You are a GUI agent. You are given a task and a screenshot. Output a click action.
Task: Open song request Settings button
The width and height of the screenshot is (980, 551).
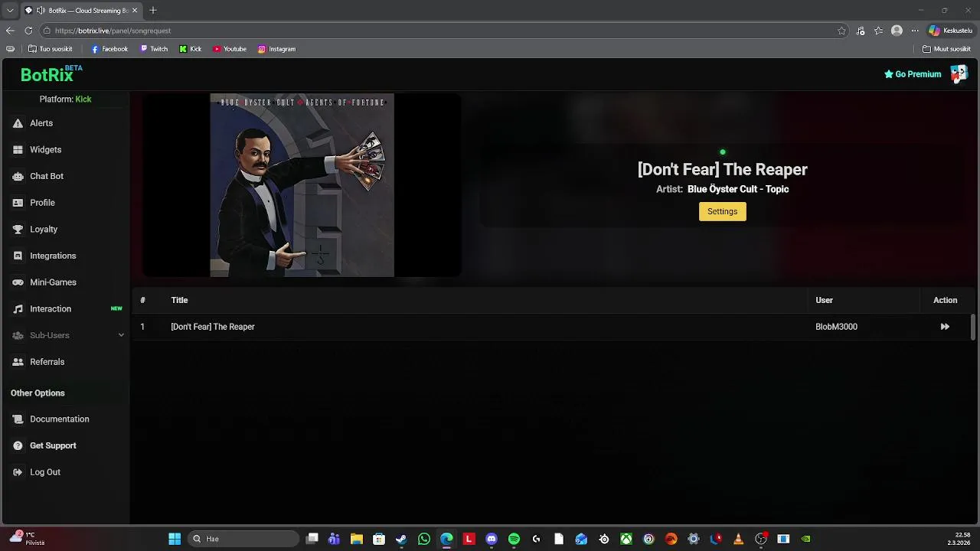pyautogui.click(x=722, y=211)
